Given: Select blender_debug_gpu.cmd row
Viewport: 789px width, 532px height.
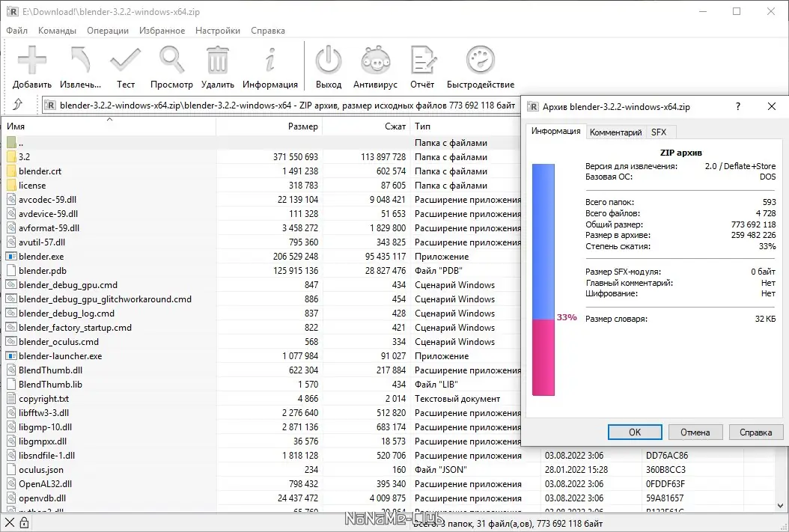Looking at the screenshot, I should [x=262, y=284].
